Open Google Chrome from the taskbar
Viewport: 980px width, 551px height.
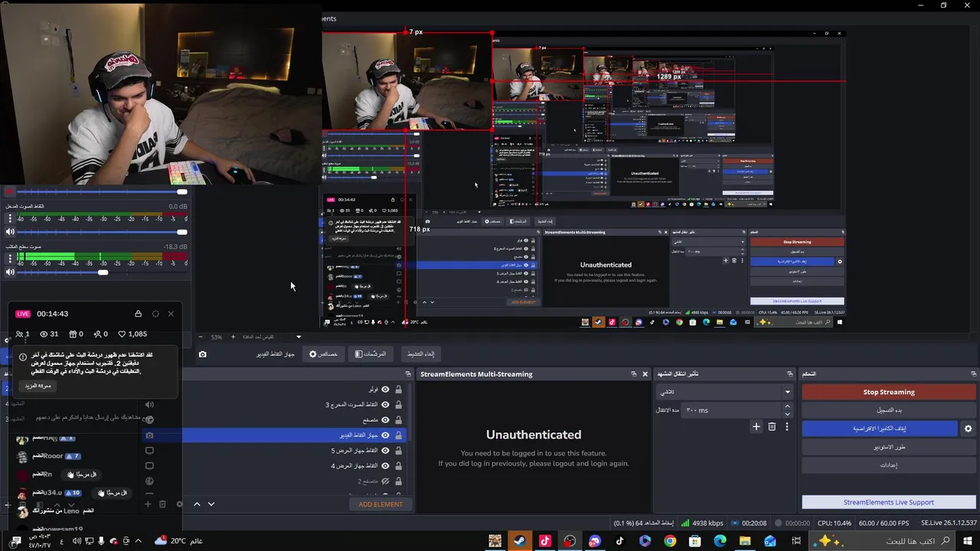(x=670, y=541)
